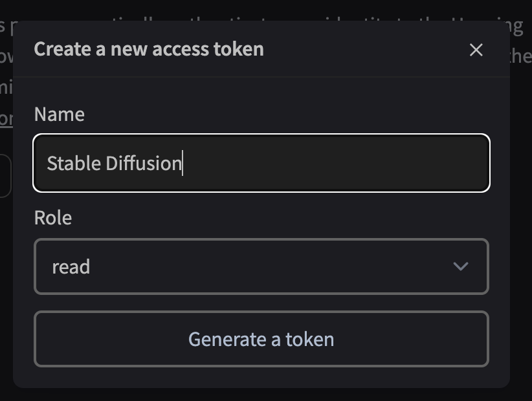Select the "read" role value

[71, 266]
